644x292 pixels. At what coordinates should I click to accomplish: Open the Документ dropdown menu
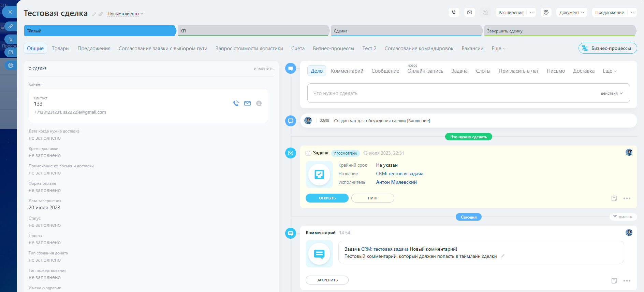572,12
